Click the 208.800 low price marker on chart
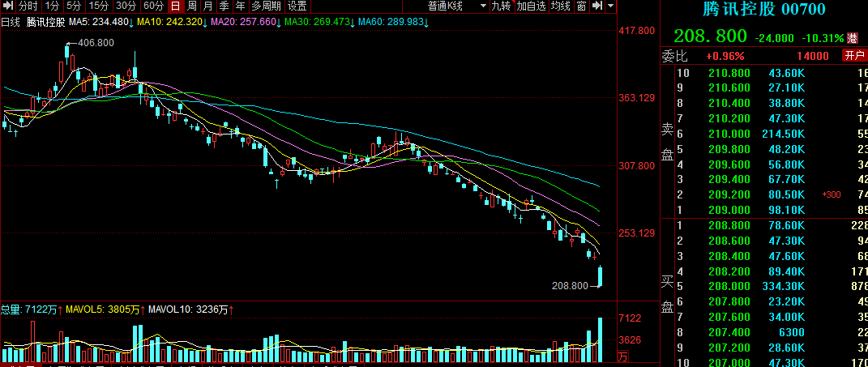This screenshot has height=367, width=868. 571,286
